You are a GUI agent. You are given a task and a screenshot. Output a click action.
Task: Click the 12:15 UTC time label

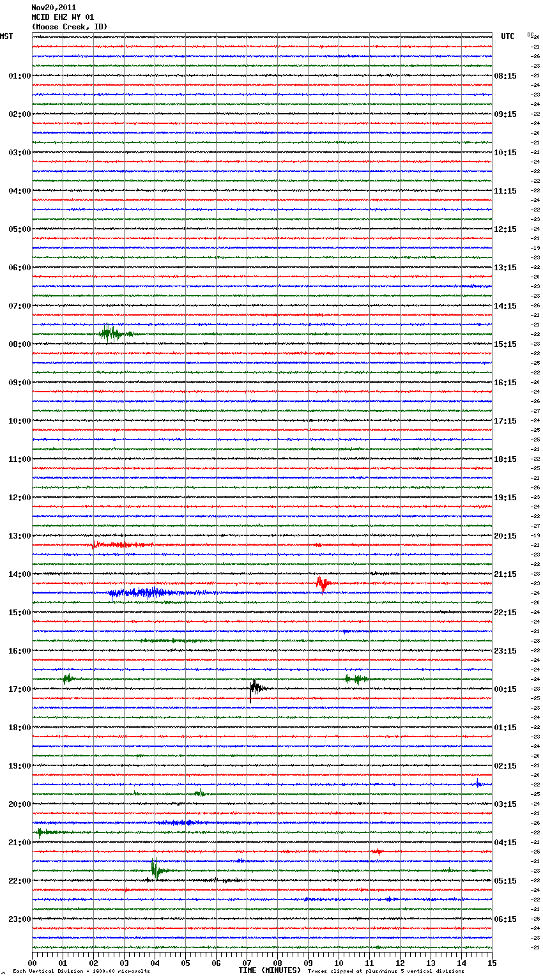tap(505, 229)
